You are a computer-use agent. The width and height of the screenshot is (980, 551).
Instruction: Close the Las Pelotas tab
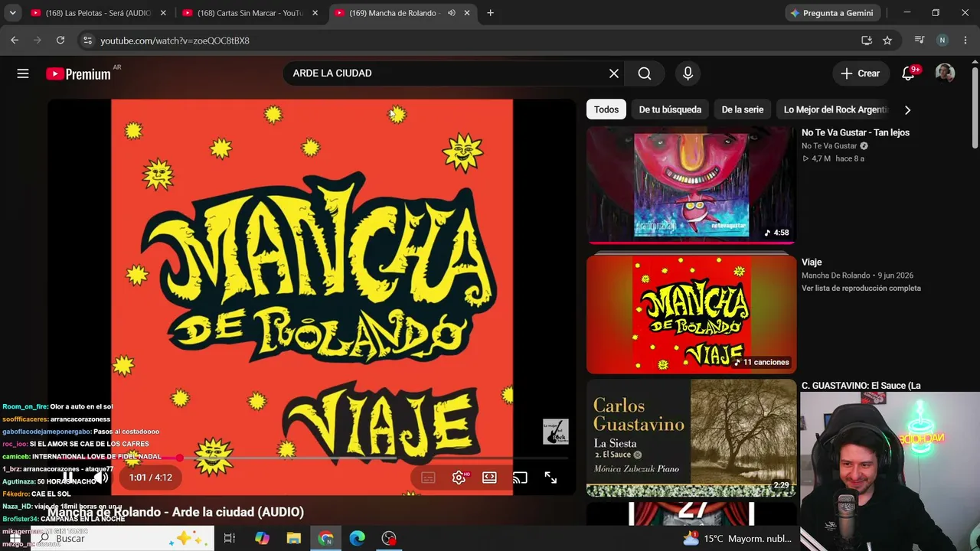(x=163, y=13)
